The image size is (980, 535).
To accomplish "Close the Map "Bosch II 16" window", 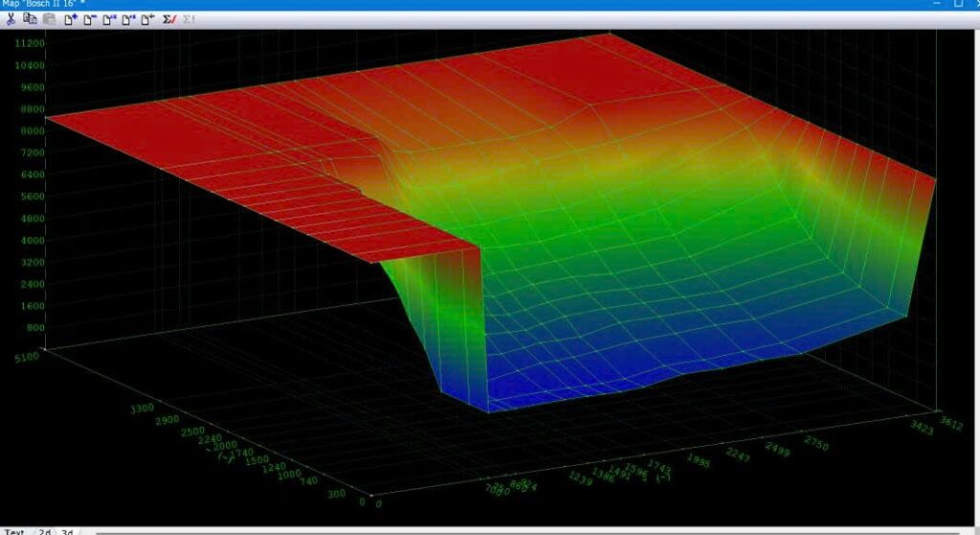I will click(975, 5).
